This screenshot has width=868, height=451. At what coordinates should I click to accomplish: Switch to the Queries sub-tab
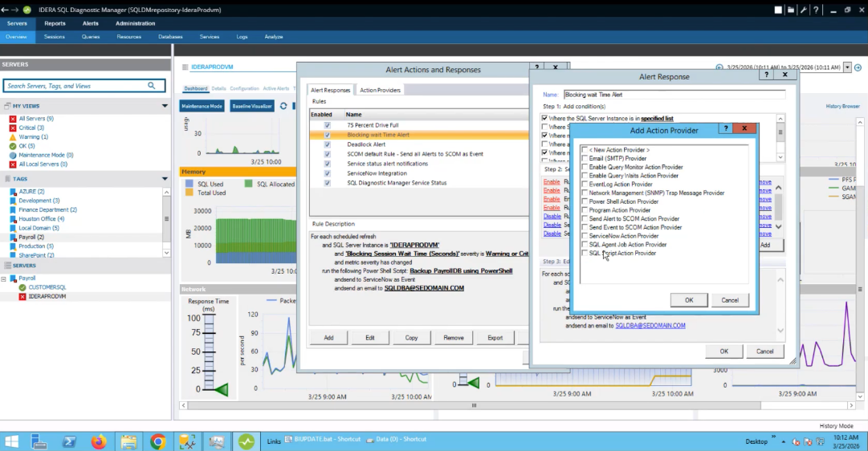click(90, 37)
